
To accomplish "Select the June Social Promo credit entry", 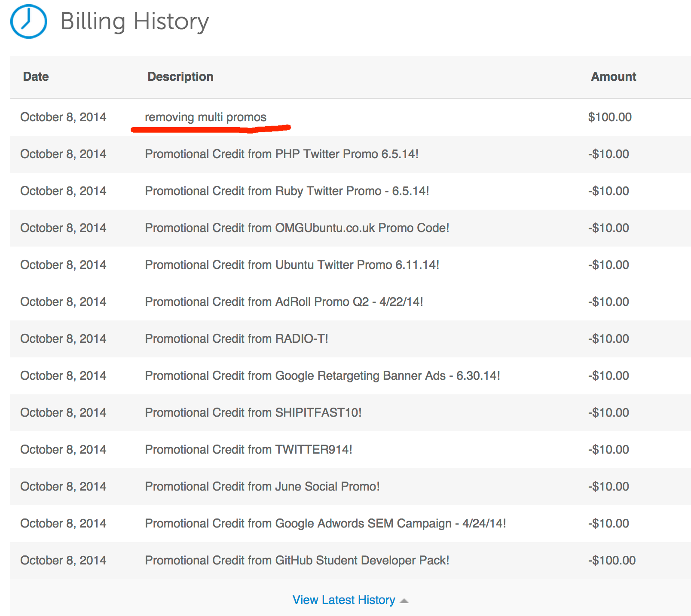I will click(262, 486).
